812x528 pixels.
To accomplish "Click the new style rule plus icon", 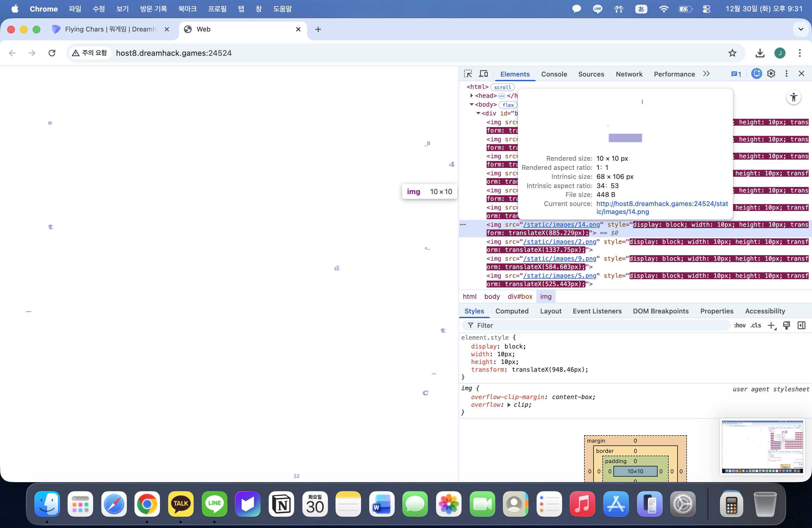I will [x=771, y=325].
